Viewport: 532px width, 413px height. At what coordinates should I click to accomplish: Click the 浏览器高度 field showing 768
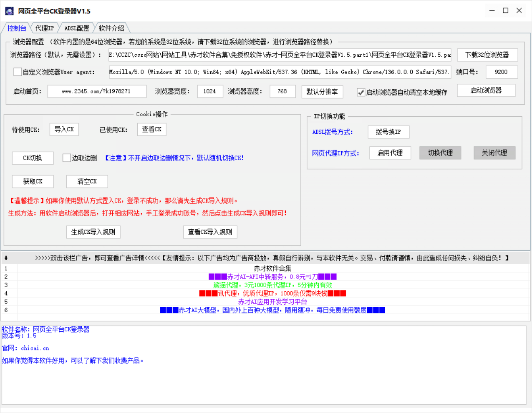pos(282,91)
